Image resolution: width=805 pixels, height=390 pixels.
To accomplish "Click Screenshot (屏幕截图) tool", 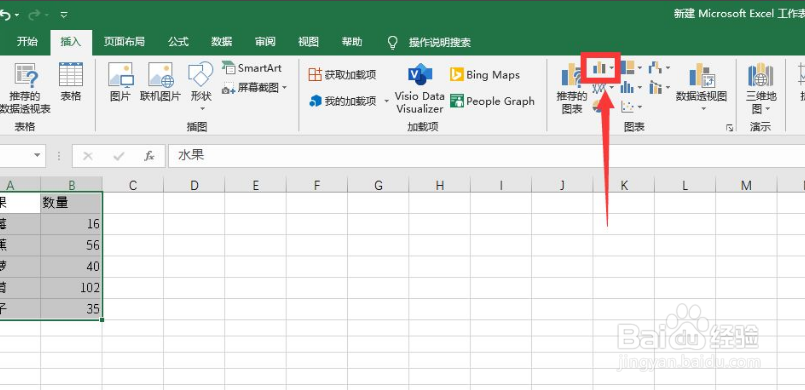I will (x=251, y=88).
